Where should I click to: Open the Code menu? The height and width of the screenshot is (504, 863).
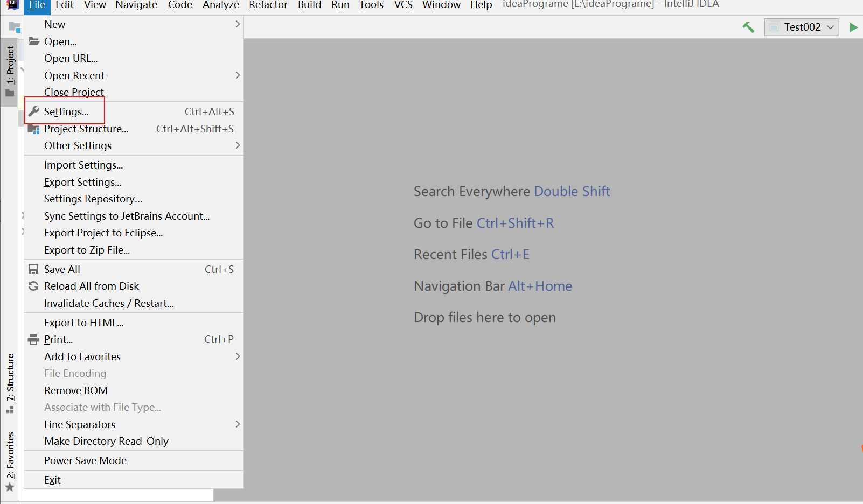(180, 5)
